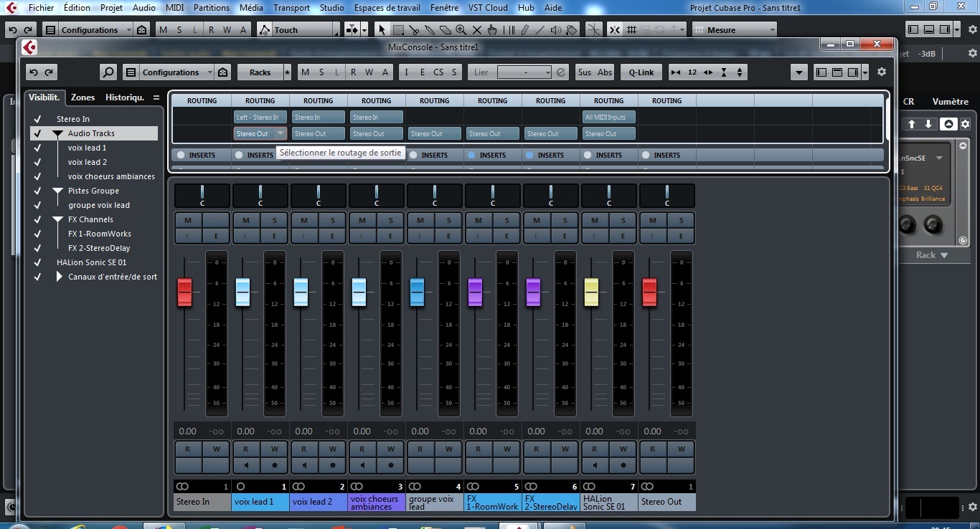Edit channel settings of groupe voix lead
The height and width of the screenshot is (529, 980).
tap(449, 236)
